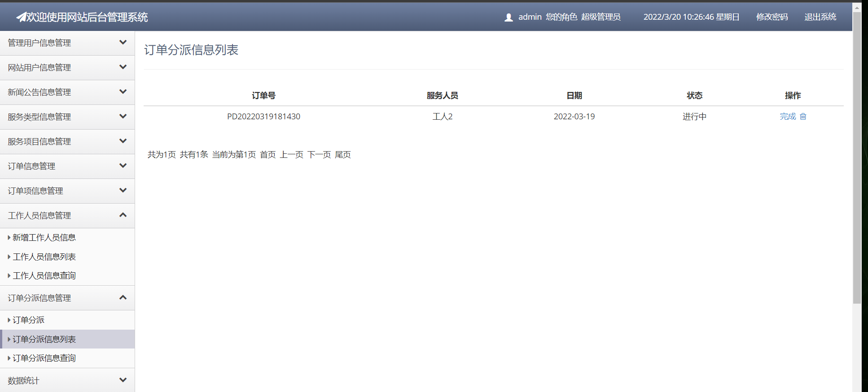Click 订单号 column header
Viewport: 868px width, 392px height.
pos(263,96)
